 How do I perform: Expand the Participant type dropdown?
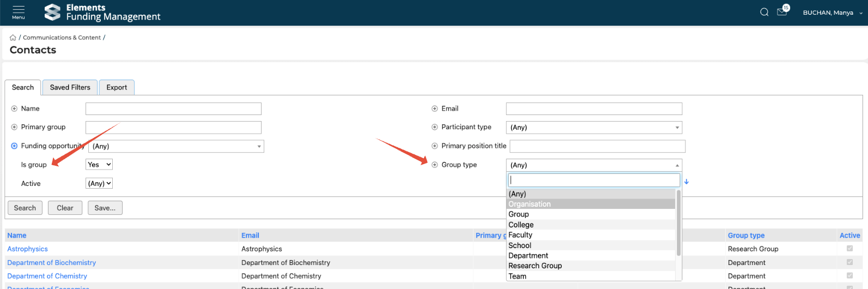click(594, 128)
